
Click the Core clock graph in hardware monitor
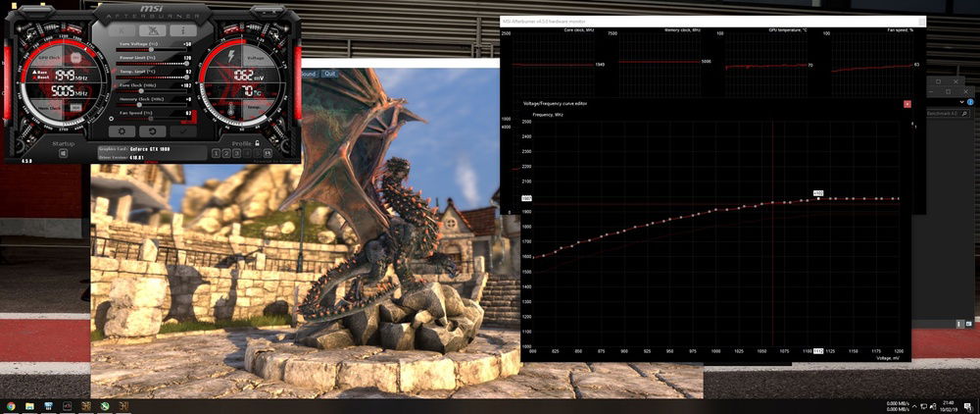coord(553,63)
